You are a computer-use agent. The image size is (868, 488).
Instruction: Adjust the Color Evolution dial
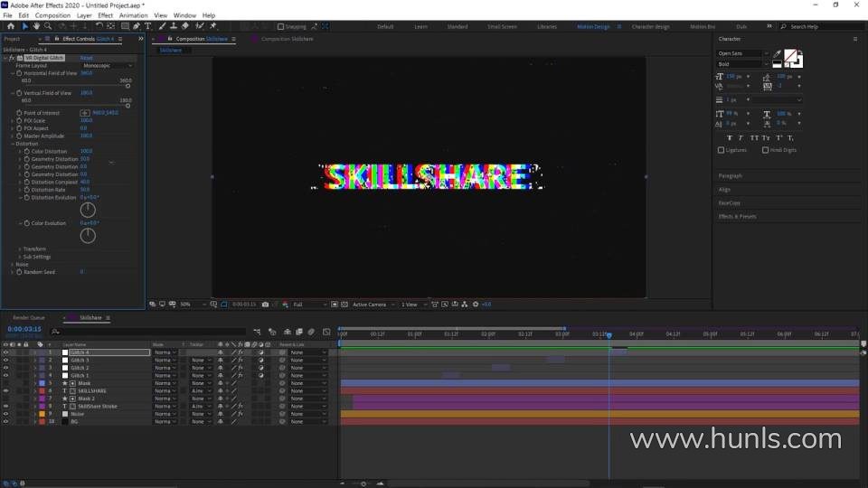tap(88, 236)
